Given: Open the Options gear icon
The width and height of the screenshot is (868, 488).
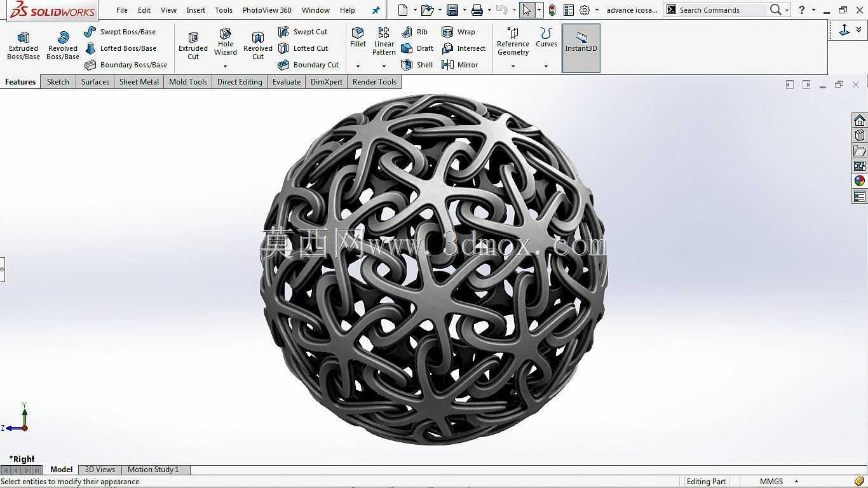Looking at the screenshot, I should (585, 10).
